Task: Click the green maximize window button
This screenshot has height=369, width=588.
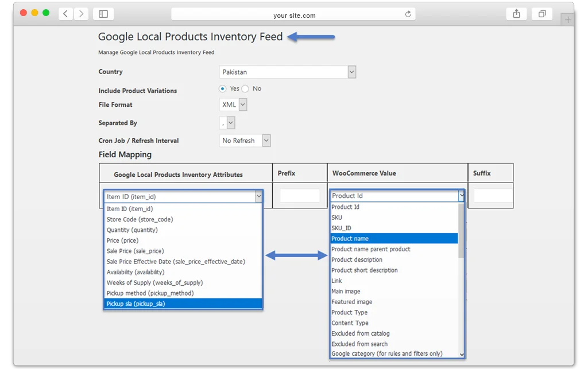Action: tap(46, 13)
